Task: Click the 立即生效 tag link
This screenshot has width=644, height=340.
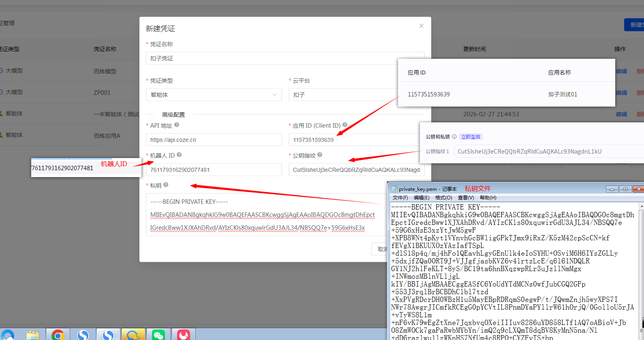Action: (471, 137)
